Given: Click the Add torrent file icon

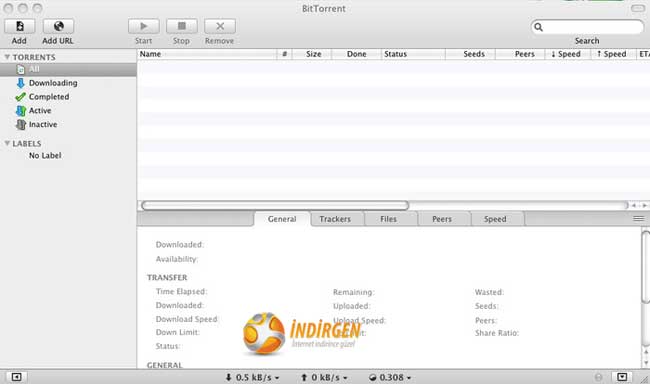Looking at the screenshot, I should tap(19, 26).
